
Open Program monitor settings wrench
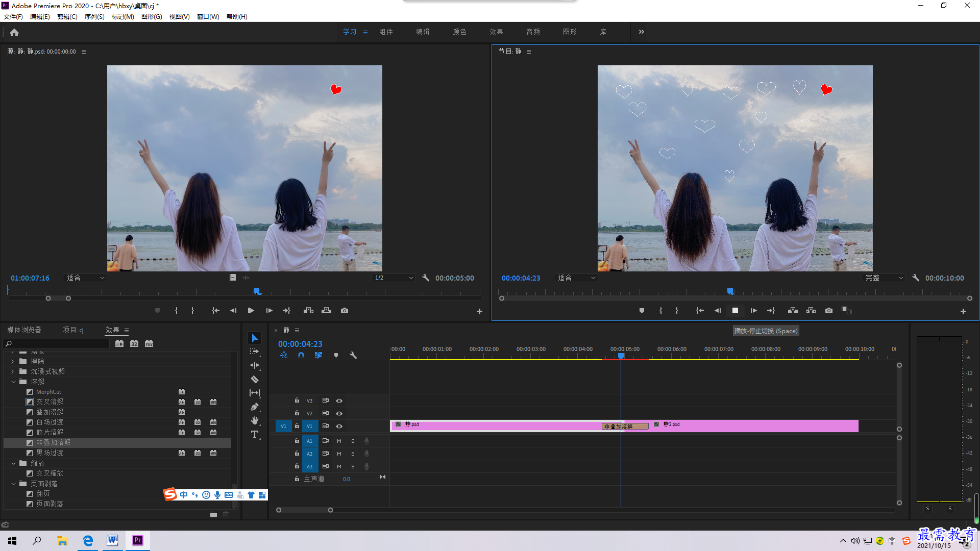[x=916, y=278]
